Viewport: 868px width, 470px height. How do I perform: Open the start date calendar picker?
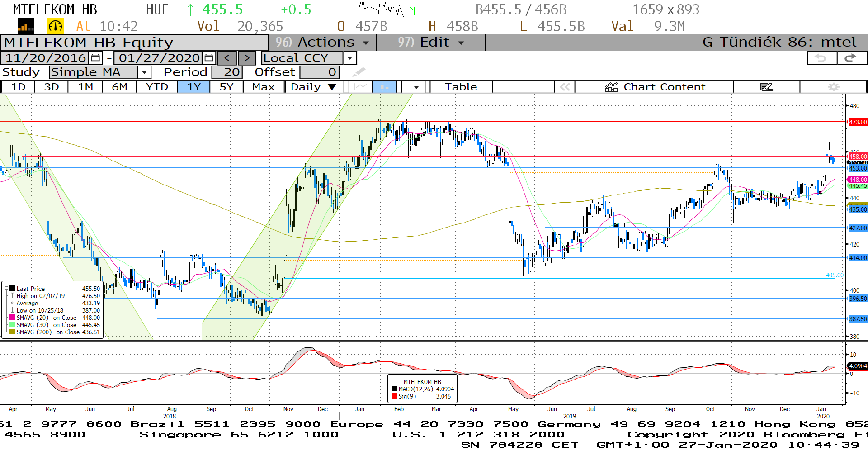(x=95, y=58)
